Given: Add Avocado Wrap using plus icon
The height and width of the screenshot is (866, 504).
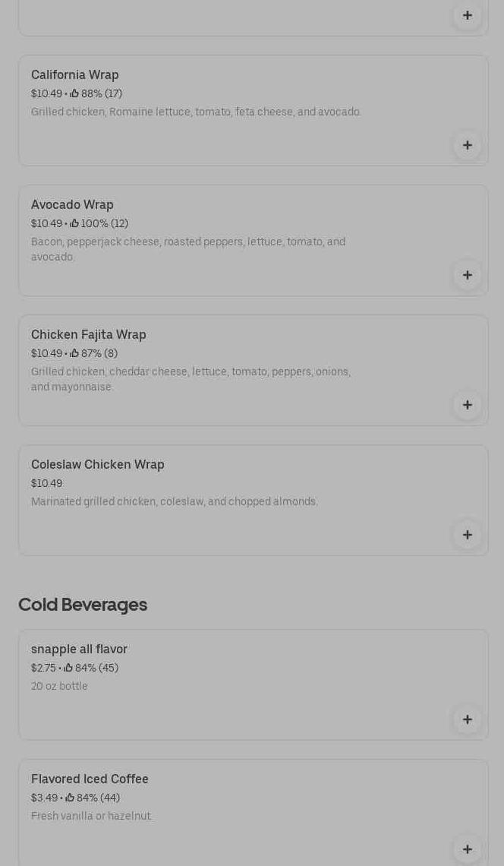Looking at the screenshot, I should coord(467,275).
